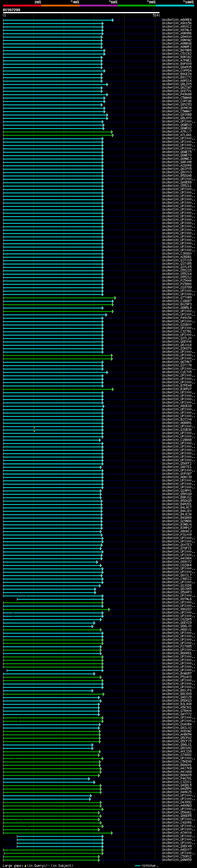The width and height of the screenshot is (197, 868).
Task: Click the yellow large-gap triangle in legend
Action: click(25, 865)
